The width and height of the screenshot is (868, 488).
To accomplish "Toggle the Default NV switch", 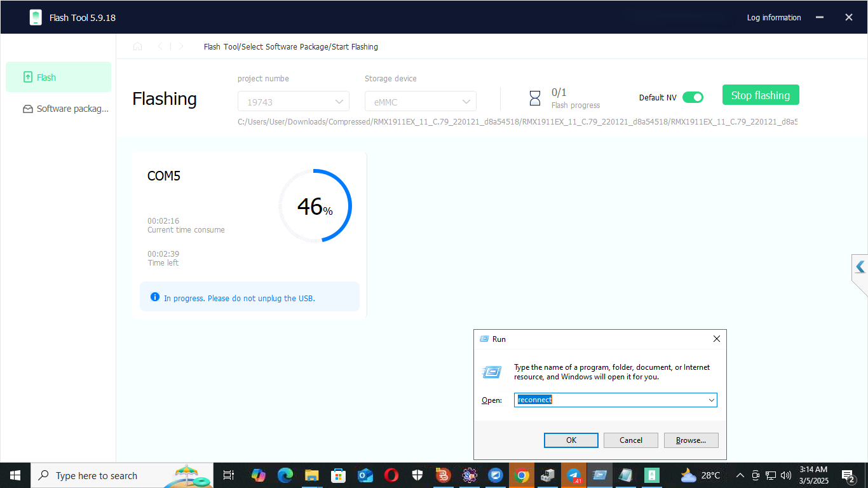I will tap(693, 97).
